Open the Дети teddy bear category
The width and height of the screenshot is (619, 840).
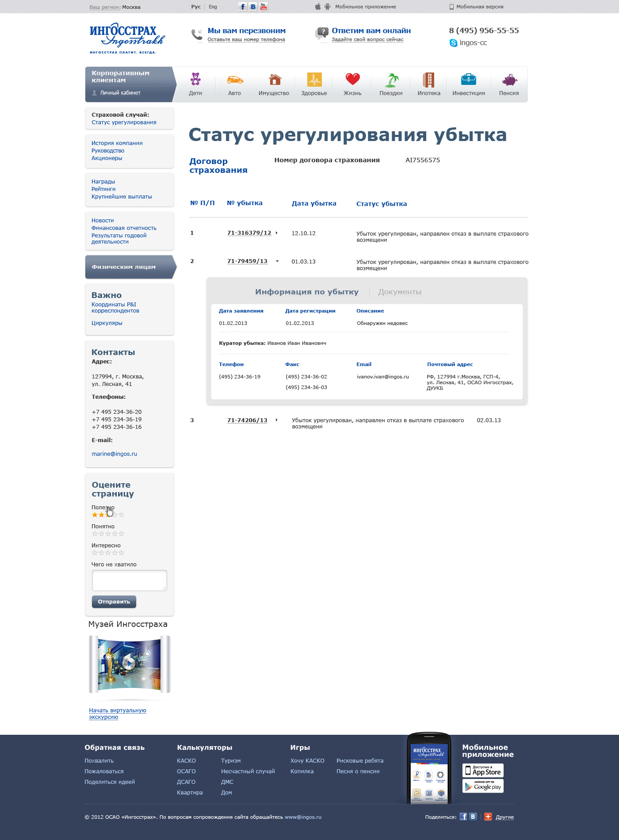click(195, 84)
